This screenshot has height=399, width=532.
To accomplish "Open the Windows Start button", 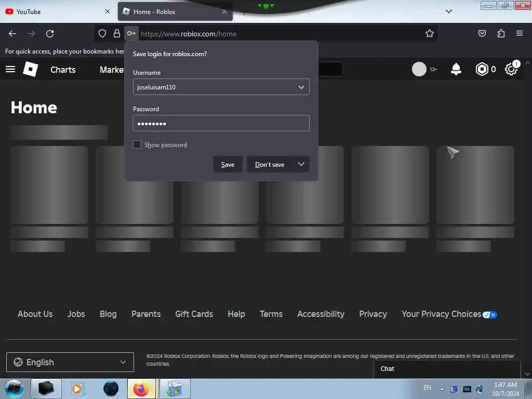I will click(x=14, y=389).
